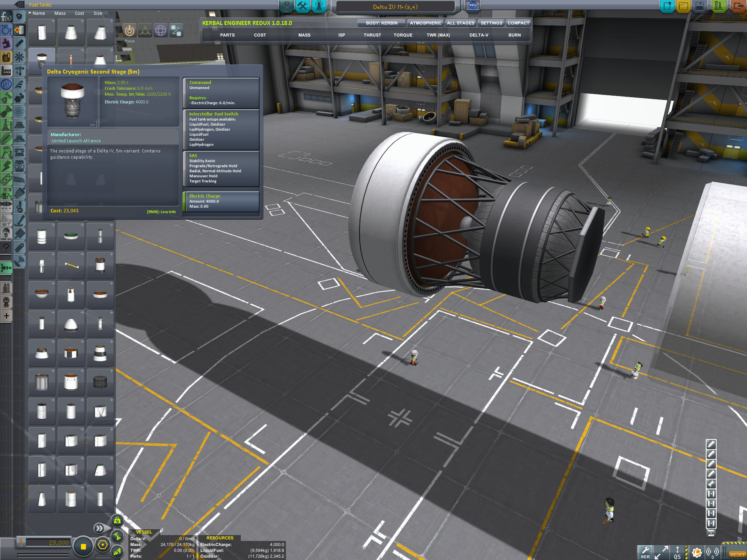Toggle the Center of Mass overlay

(117, 521)
